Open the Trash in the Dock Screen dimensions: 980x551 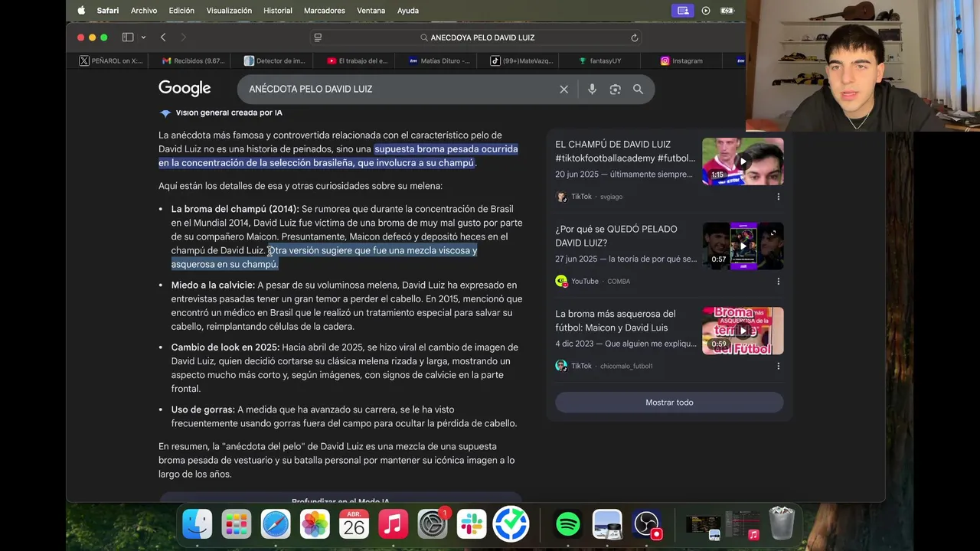pyautogui.click(x=782, y=524)
